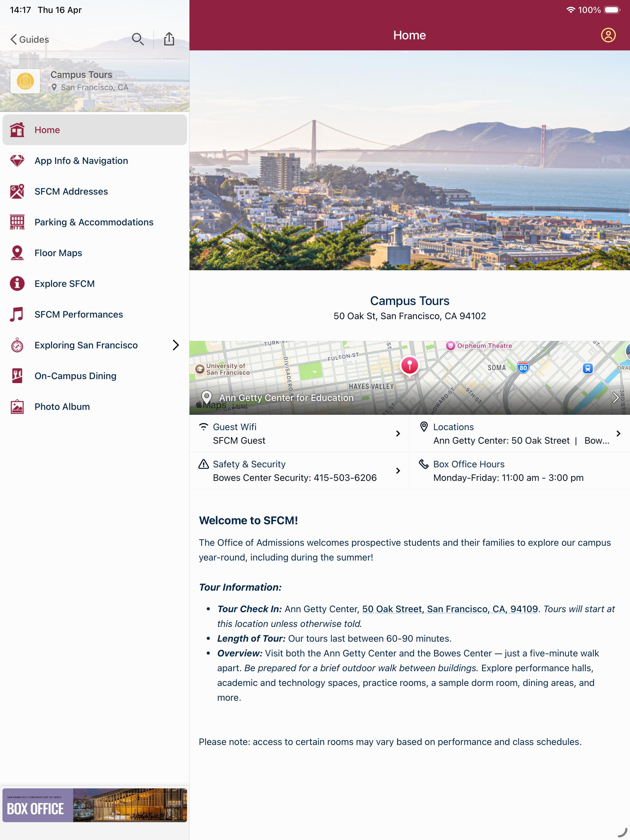Open Safety & Security row
Screen dimensions: 630x840
(299, 471)
